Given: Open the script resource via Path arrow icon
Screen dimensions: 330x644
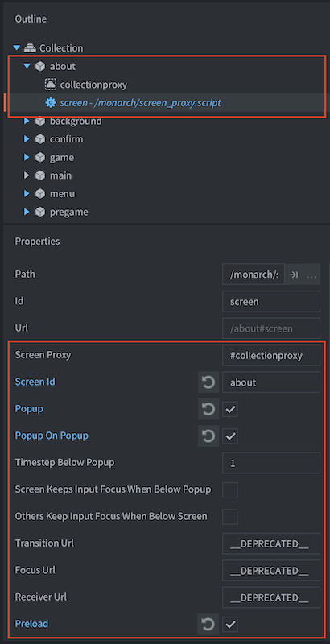Looking at the screenshot, I should (294, 275).
